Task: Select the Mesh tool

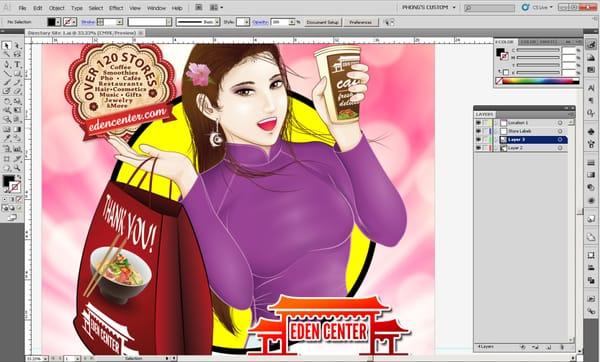Action: tap(7, 129)
